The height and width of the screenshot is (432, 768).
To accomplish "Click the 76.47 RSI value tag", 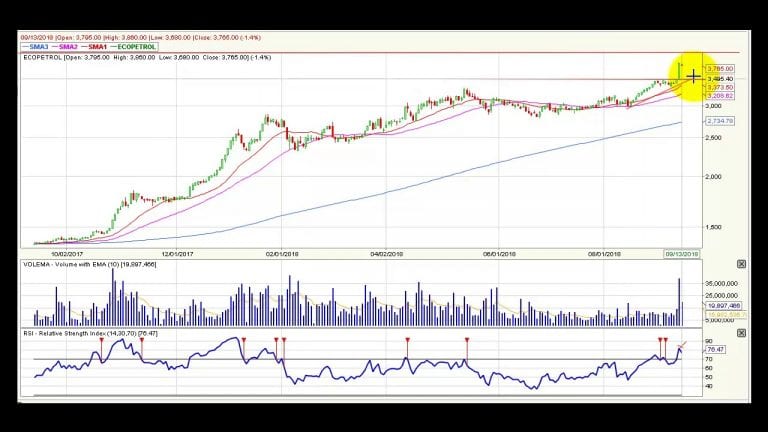I will (x=715, y=349).
